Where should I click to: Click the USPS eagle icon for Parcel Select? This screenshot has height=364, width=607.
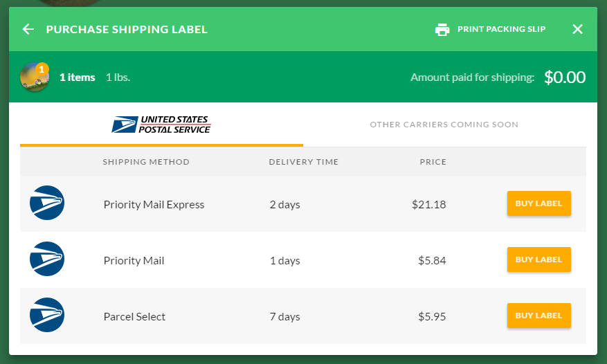47,316
